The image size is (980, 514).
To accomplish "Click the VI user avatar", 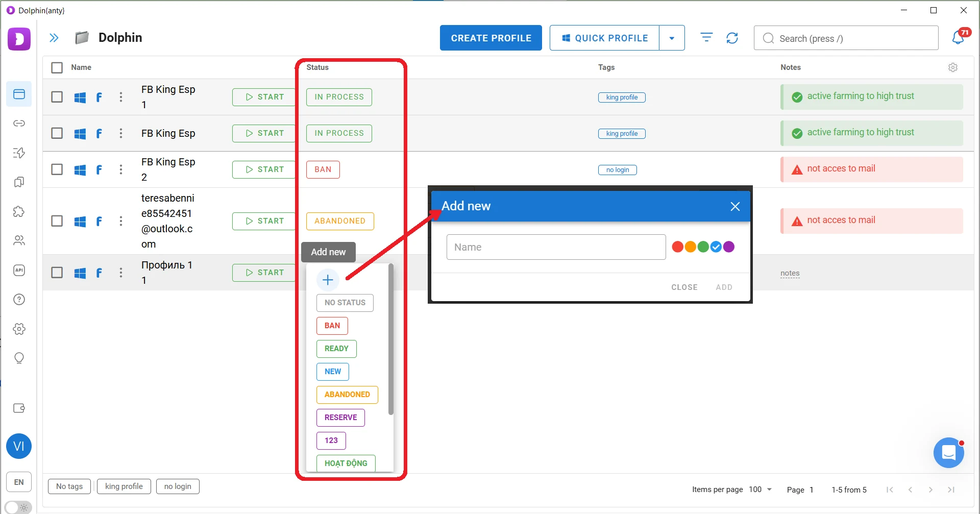I will pyautogui.click(x=19, y=446).
